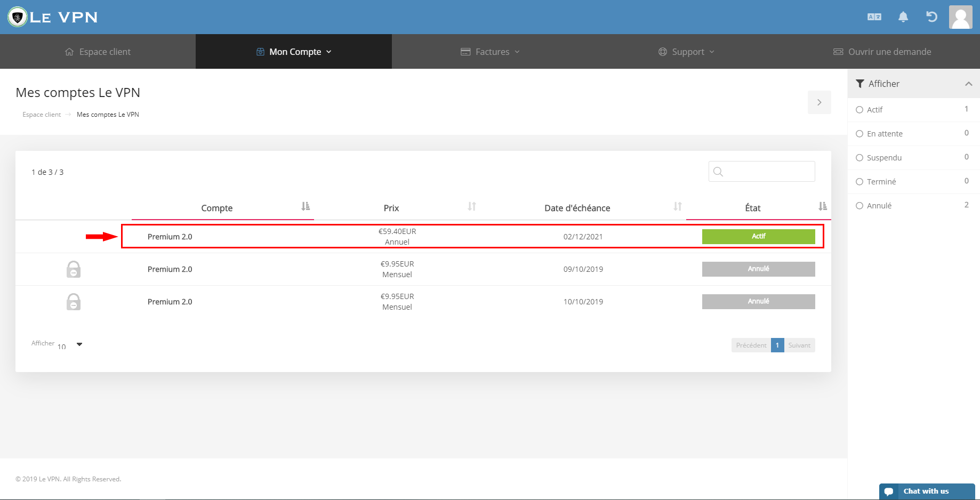Open the notifications bell
The height and width of the screenshot is (500, 980).
point(903,17)
